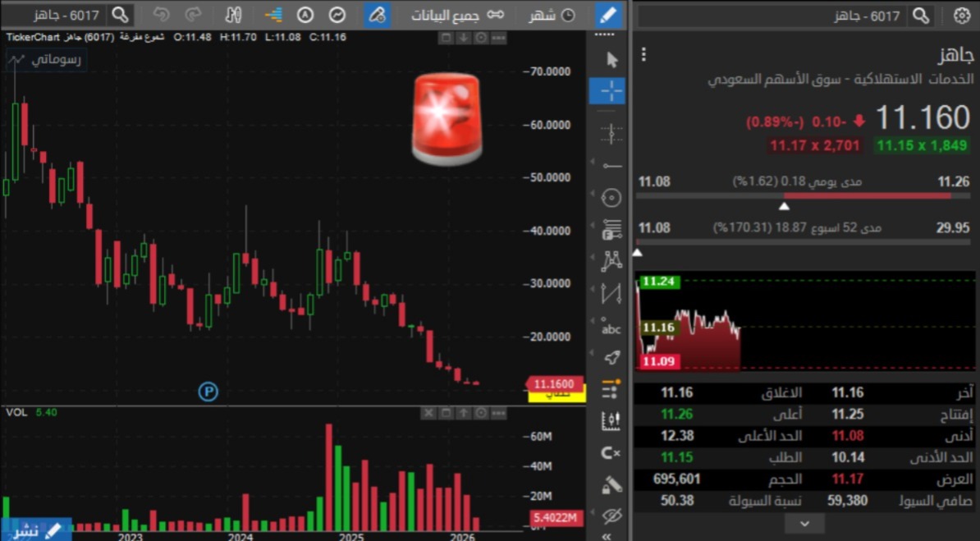980x541 pixels.
Task: Click right panel symbol field 6017 - جاهز
Action: pos(772,16)
